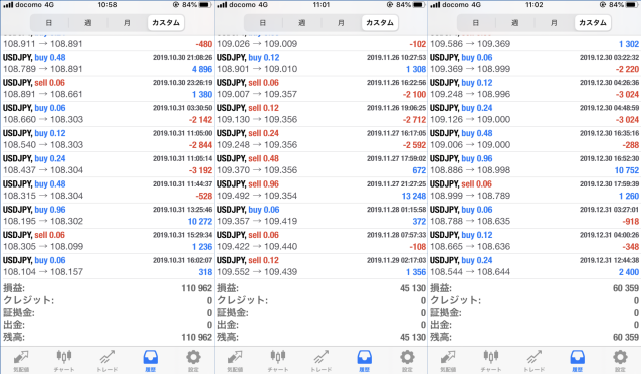
Task: Open the USDJPY buy 0.96 trade with profit 10 272
Action: click(x=107, y=215)
